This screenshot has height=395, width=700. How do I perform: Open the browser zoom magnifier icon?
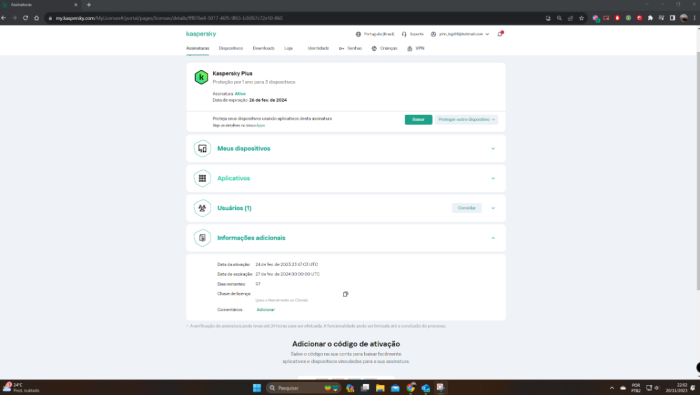pos(559,18)
